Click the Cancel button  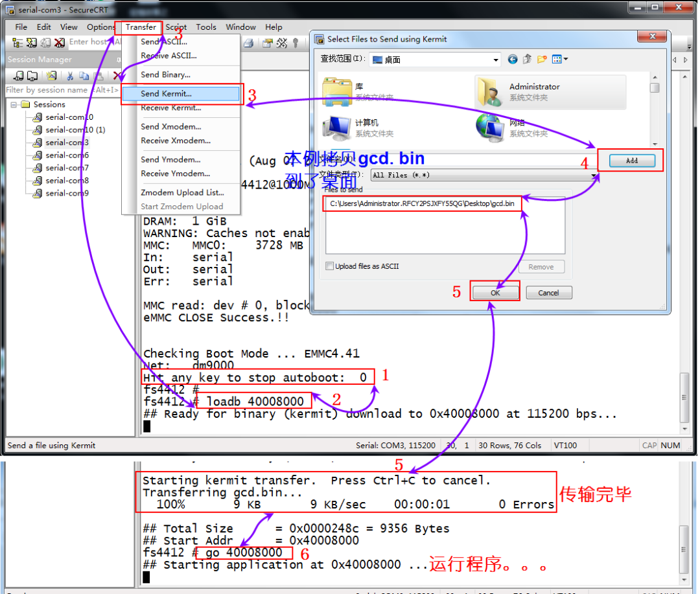(549, 293)
